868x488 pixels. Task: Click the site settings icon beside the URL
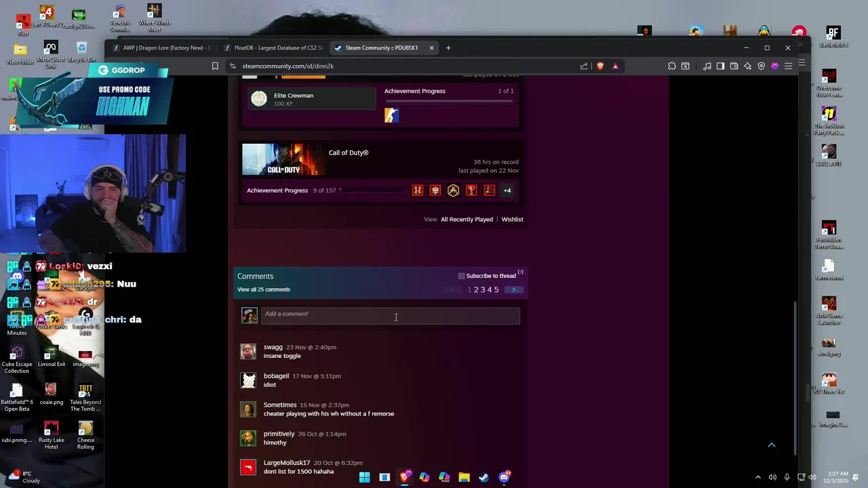233,66
